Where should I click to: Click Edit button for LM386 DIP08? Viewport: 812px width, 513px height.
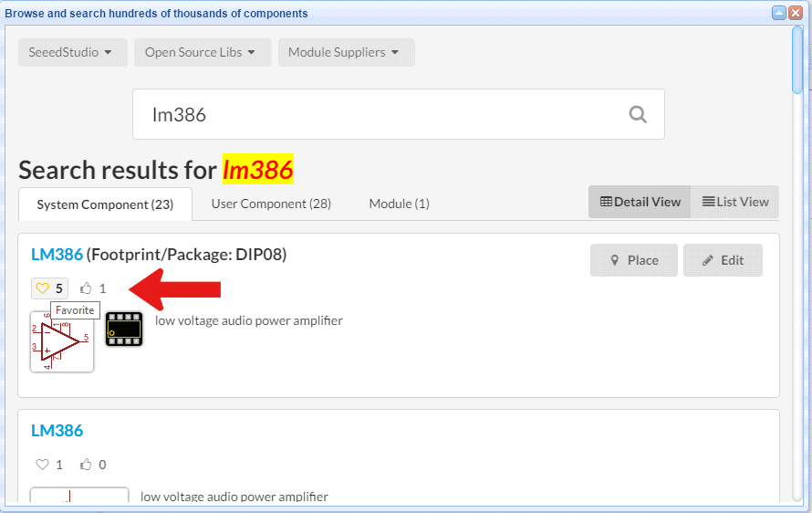coord(723,260)
